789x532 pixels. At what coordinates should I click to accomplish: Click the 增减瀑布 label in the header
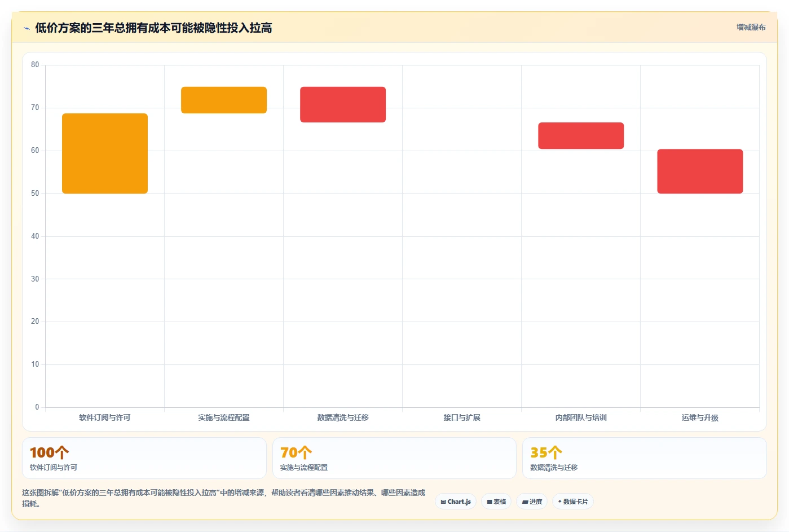pyautogui.click(x=751, y=27)
